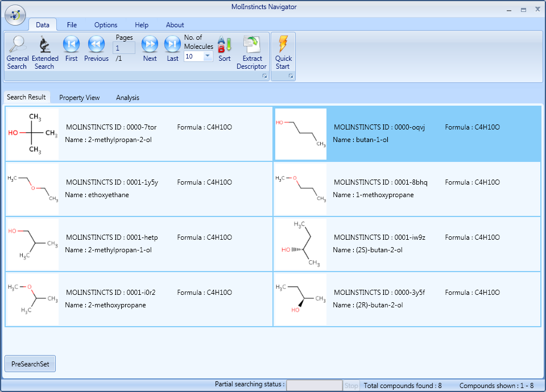Image resolution: width=546 pixels, height=392 pixels.
Task: Select the (2R)-butan-2-ol structure thumbnail
Action: pos(301,299)
